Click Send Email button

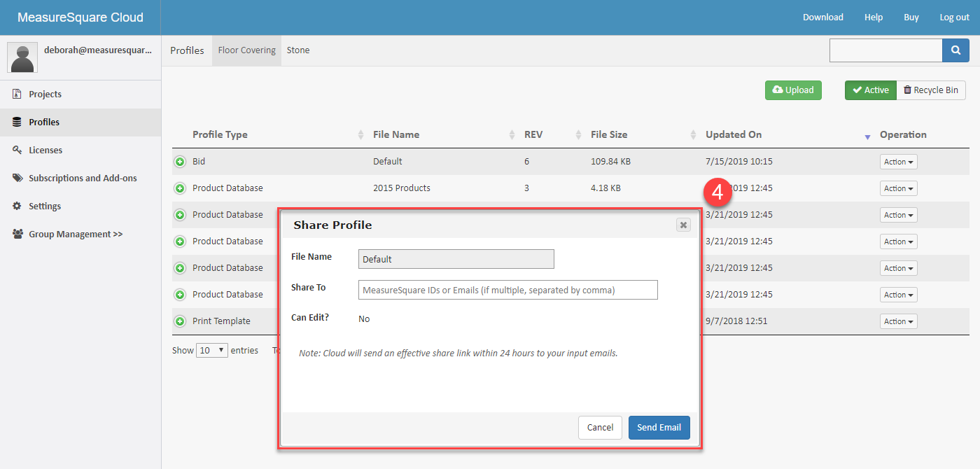tap(659, 428)
